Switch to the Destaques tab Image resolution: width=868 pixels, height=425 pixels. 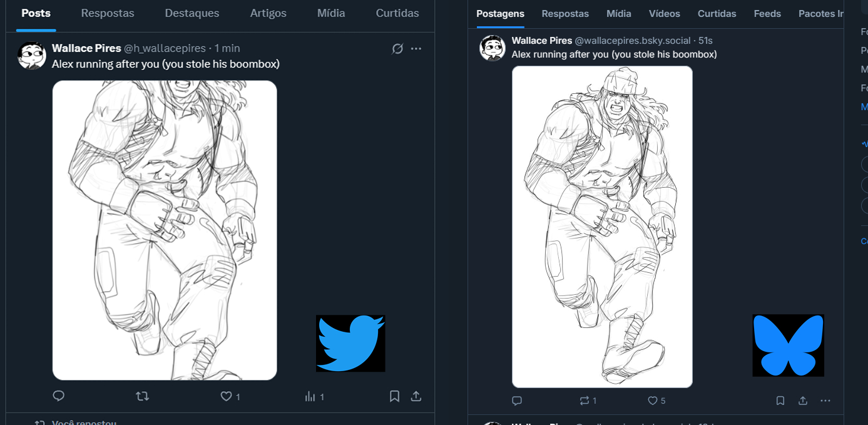(192, 13)
